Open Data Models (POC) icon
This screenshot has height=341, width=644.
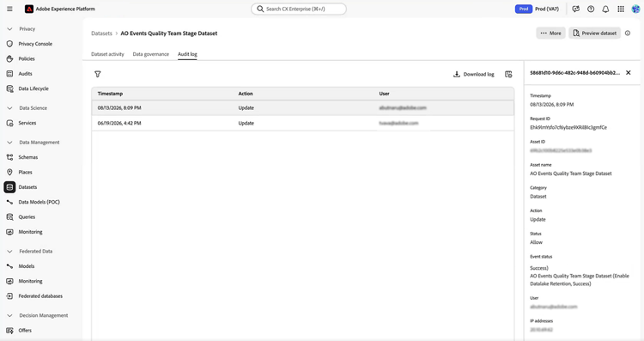pyautogui.click(x=9, y=202)
